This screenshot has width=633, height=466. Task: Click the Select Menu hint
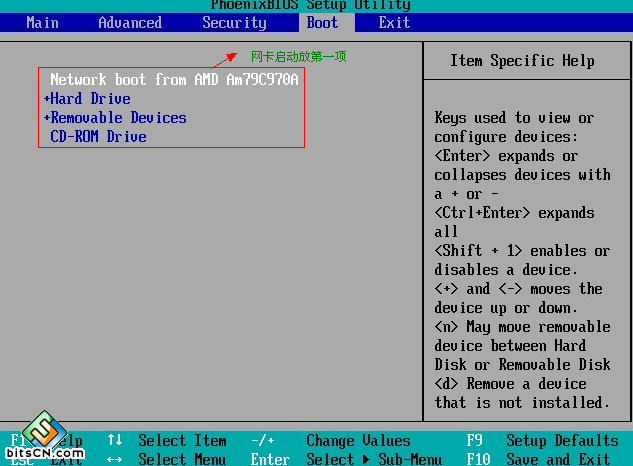[182, 459]
